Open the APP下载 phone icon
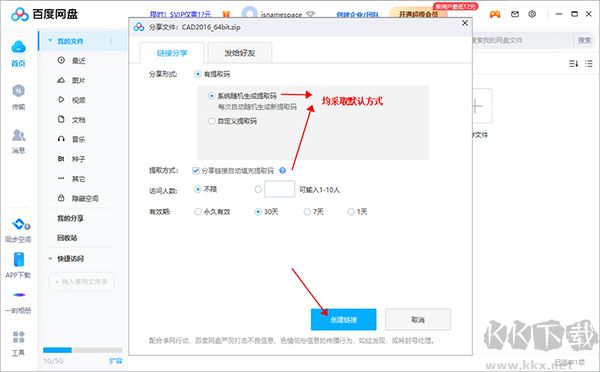This screenshot has height=372, width=600. [18, 259]
